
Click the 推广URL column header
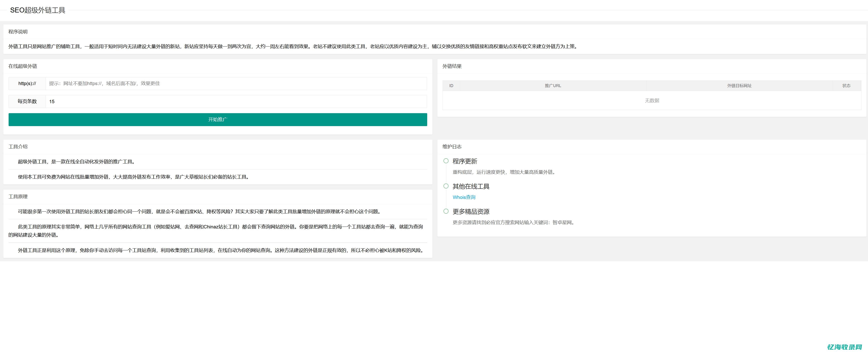click(553, 86)
